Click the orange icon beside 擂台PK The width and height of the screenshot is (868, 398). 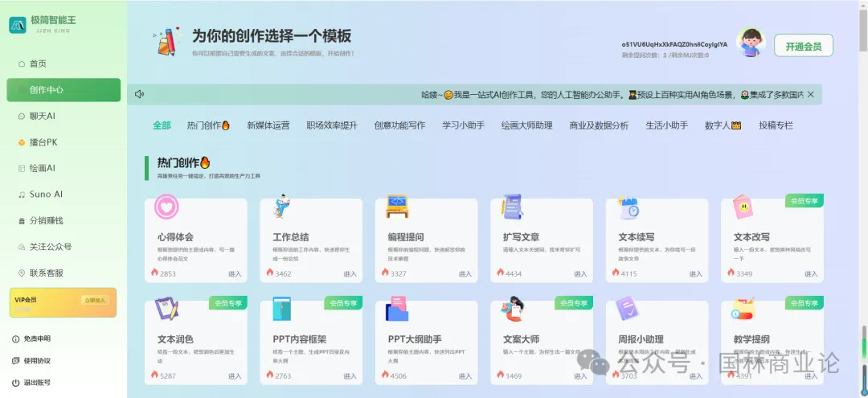[x=22, y=142]
